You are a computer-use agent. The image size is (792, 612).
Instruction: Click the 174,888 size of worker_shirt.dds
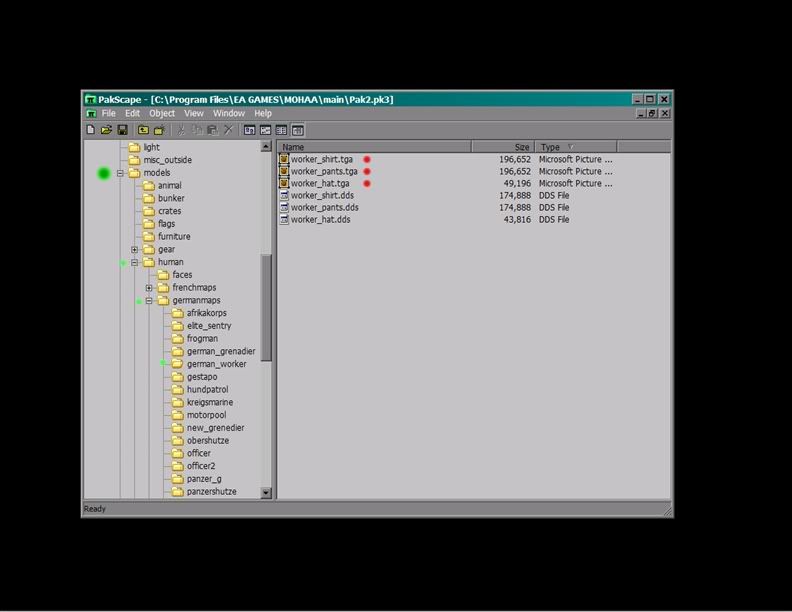pos(515,195)
